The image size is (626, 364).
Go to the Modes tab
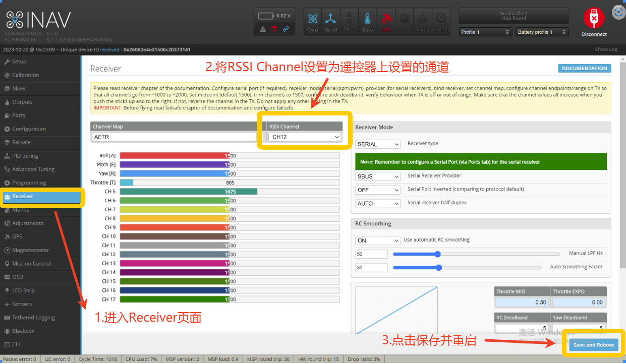pos(21,210)
